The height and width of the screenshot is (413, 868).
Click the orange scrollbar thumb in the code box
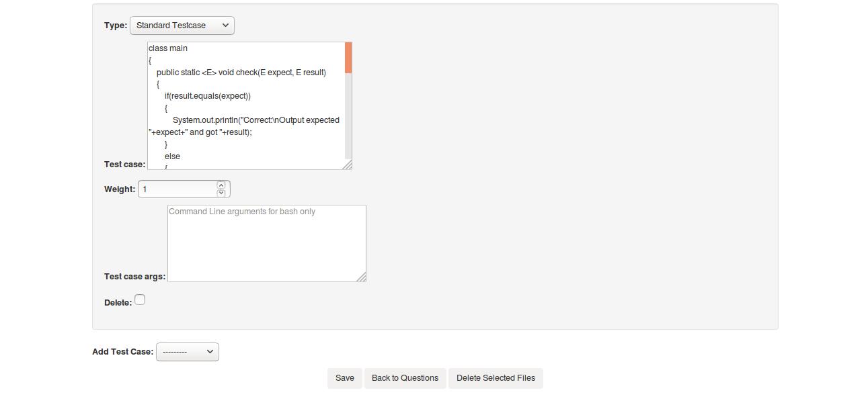coord(348,58)
